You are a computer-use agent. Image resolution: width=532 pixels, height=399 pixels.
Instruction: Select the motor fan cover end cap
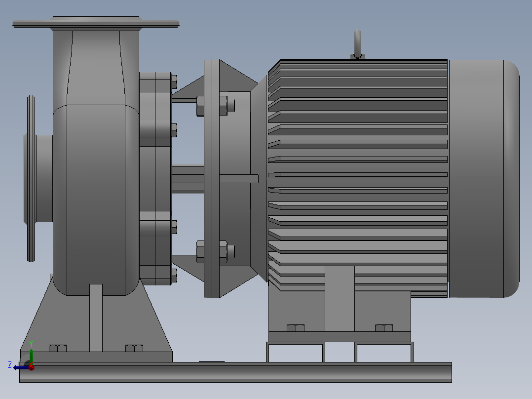pos(484,179)
